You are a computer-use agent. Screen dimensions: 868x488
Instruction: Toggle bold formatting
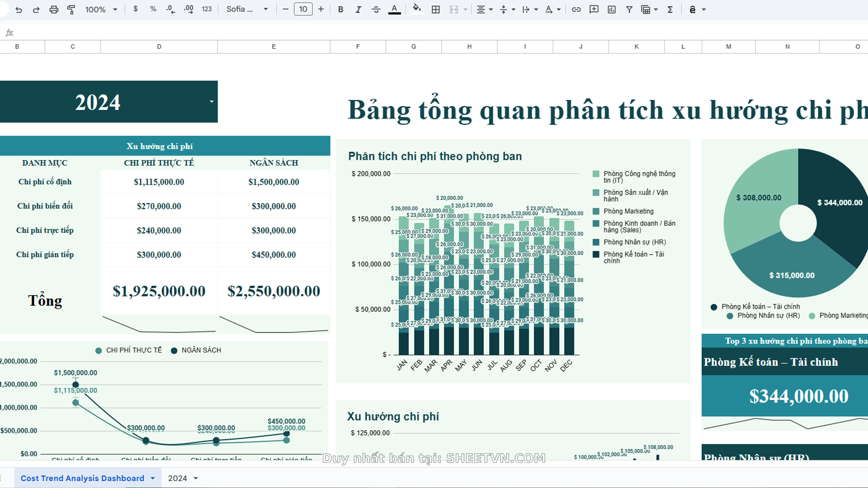pyautogui.click(x=340, y=9)
